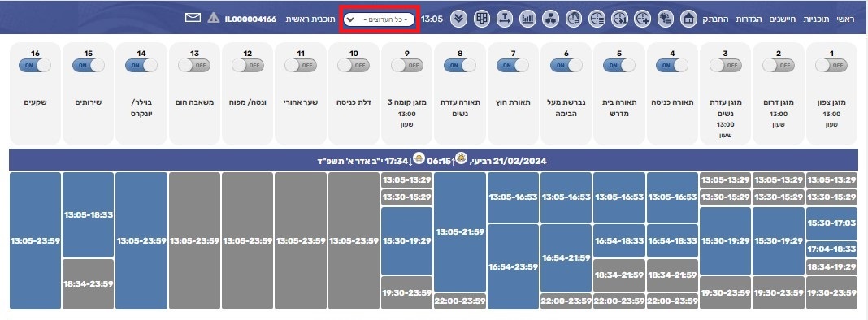868x320 pixels.
Task: Click the hierarchy tree structure icon
Action: 551,19
